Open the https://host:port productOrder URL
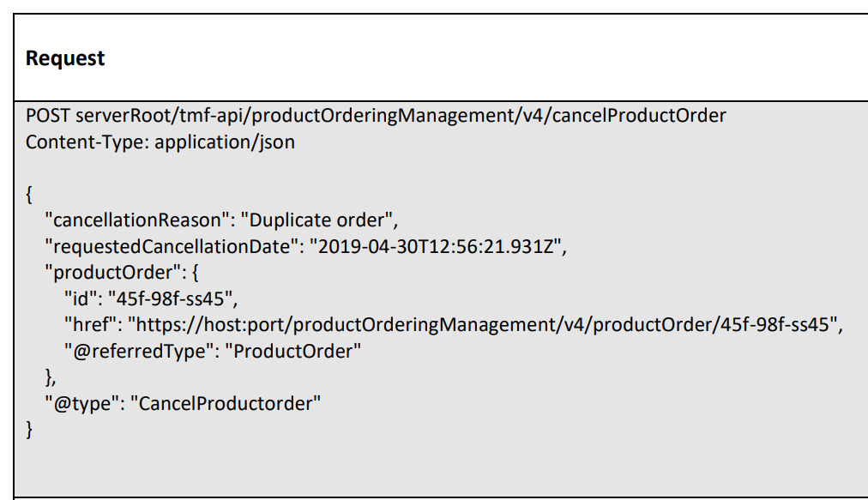The width and height of the screenshot is (868, 500). [x=482, y=325]
